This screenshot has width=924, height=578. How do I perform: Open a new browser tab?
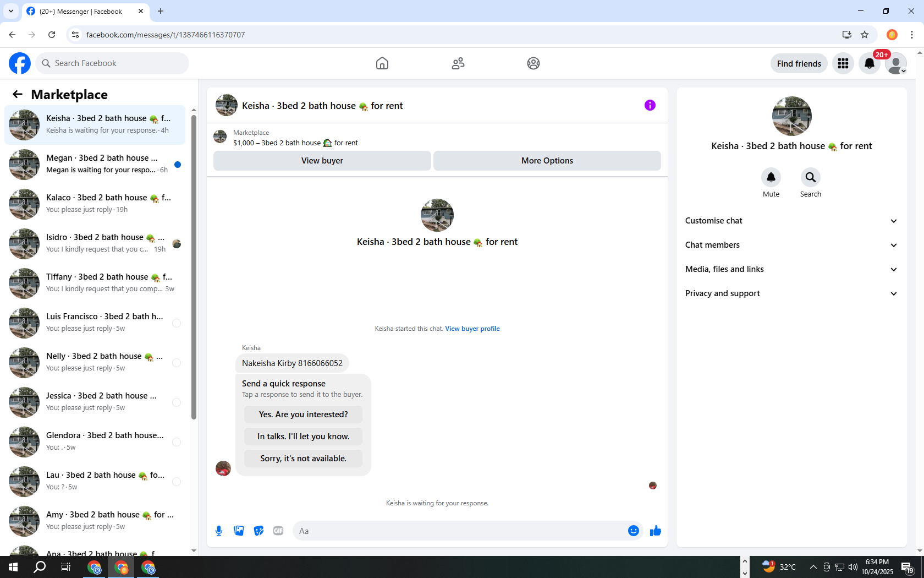click(x=161, y=11)
